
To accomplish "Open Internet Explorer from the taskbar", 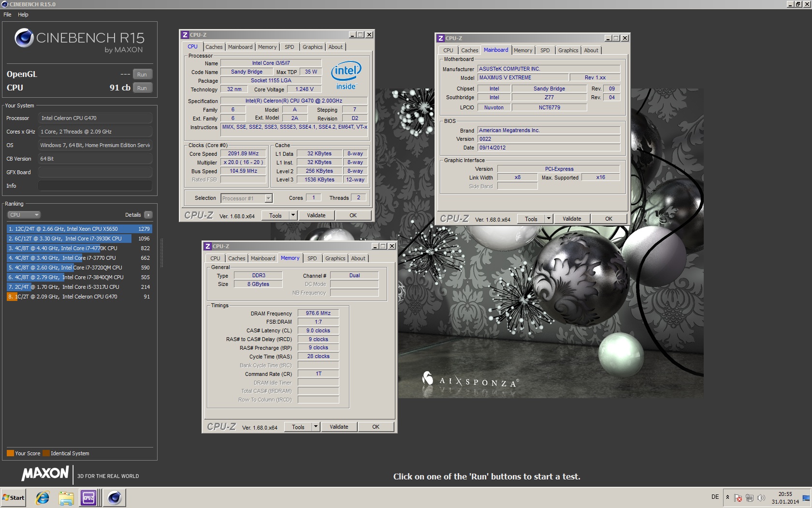I will pos(43,498).
